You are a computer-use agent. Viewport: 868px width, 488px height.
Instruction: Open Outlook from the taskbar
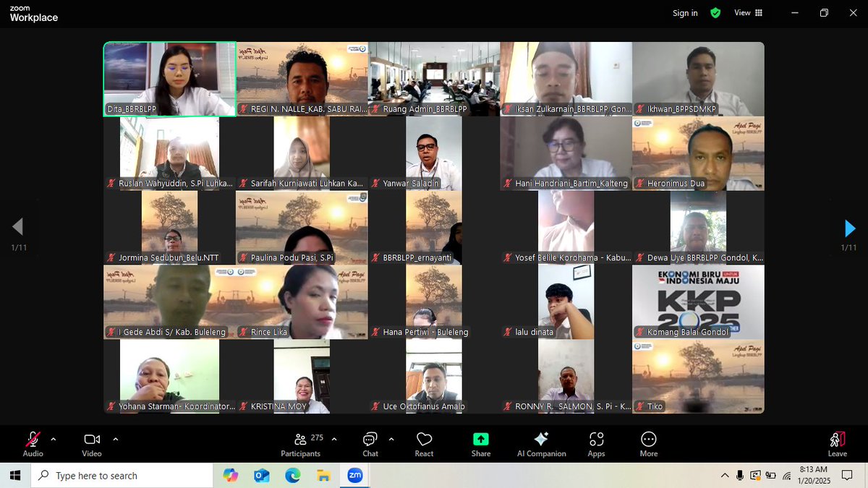click(x=262, y=475)
